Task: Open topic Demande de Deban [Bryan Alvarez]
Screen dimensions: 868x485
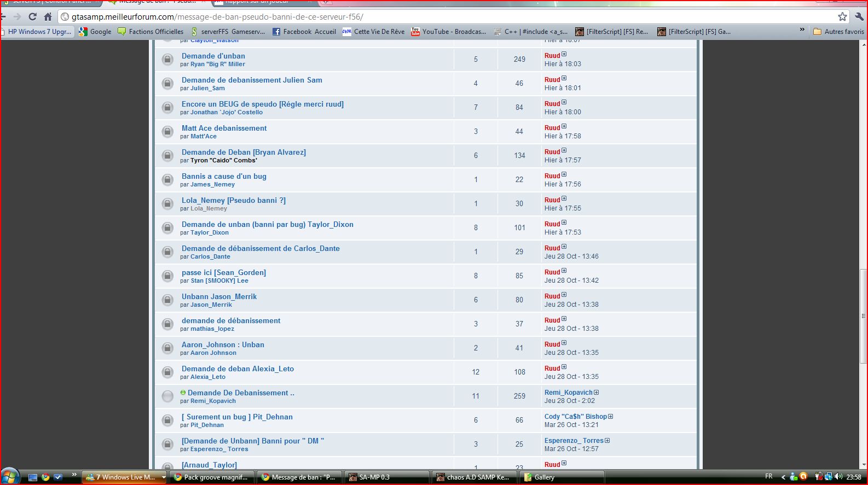Action: (x=244, y=152)
